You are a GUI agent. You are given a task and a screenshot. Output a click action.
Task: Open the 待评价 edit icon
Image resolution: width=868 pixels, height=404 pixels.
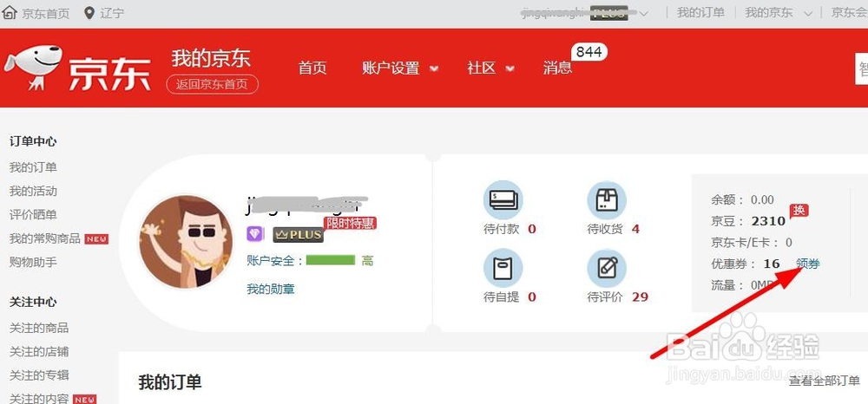pyautogui.click(x=607, y=268)
